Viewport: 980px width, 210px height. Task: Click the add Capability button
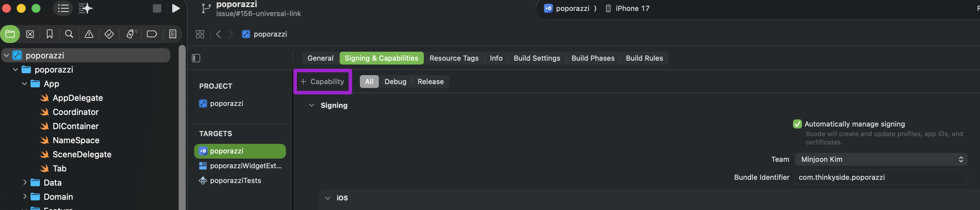click(322, 82)
